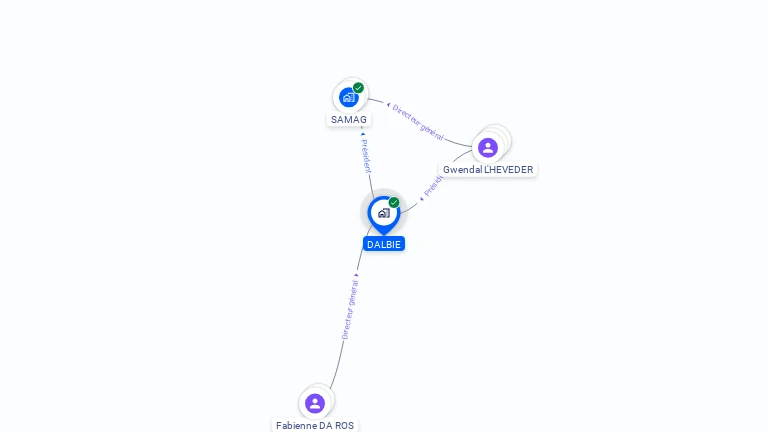
Task: Select the DALBIE map pin icon
Action: point(384,215)
